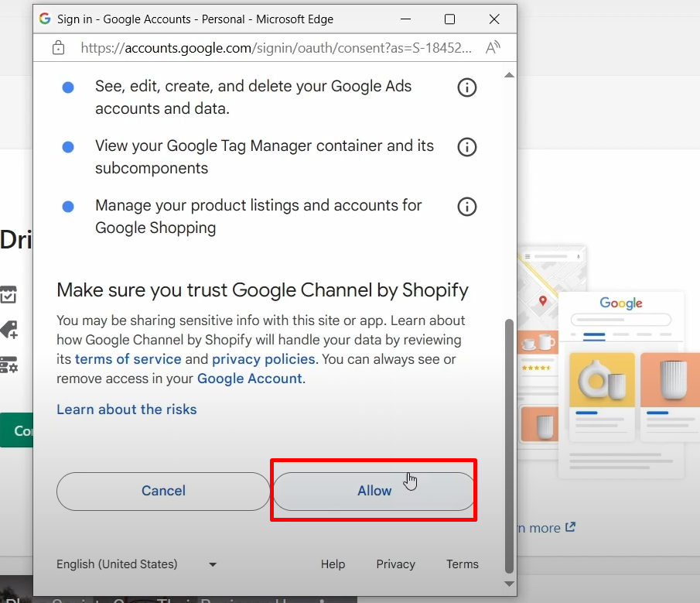The width and height of the screenshot is (700, 603).
Task: Click the scrollbar down arrow
Action: (x=508, y=583)
